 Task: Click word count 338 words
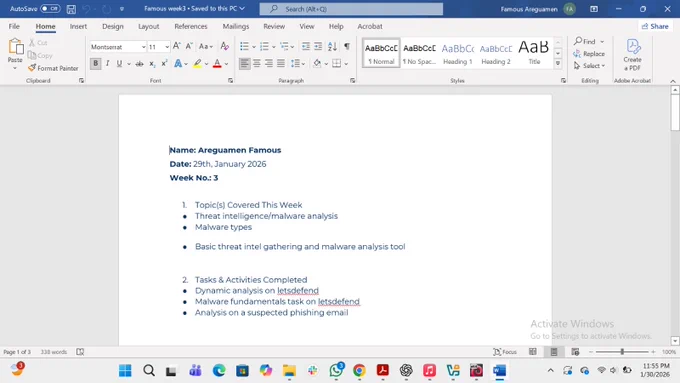click(x=54, y=352)
